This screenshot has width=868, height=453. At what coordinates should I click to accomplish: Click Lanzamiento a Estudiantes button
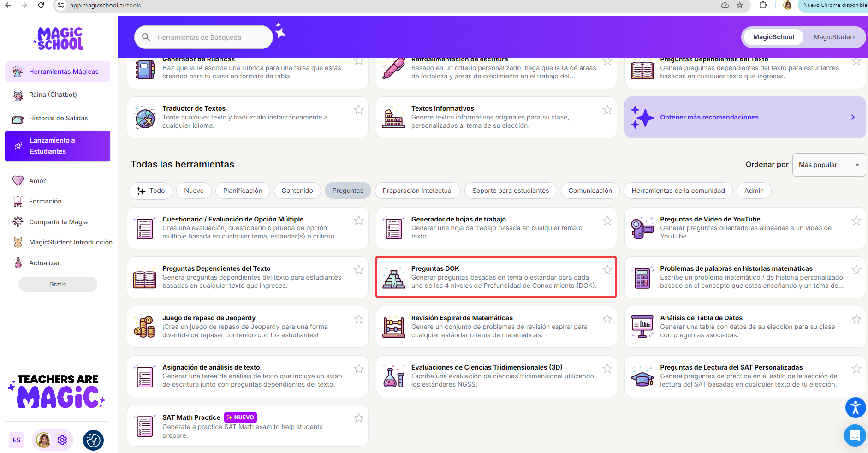pyautogui.click(x=58, y=146)
